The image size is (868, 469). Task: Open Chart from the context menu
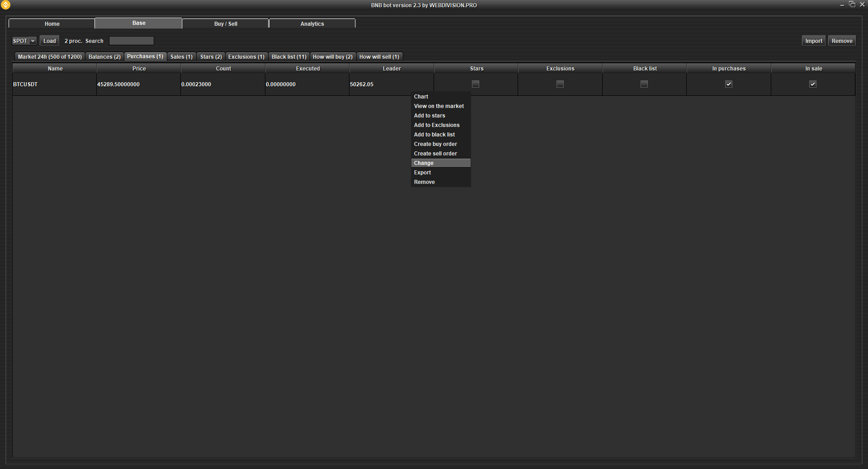pos(421,97)
